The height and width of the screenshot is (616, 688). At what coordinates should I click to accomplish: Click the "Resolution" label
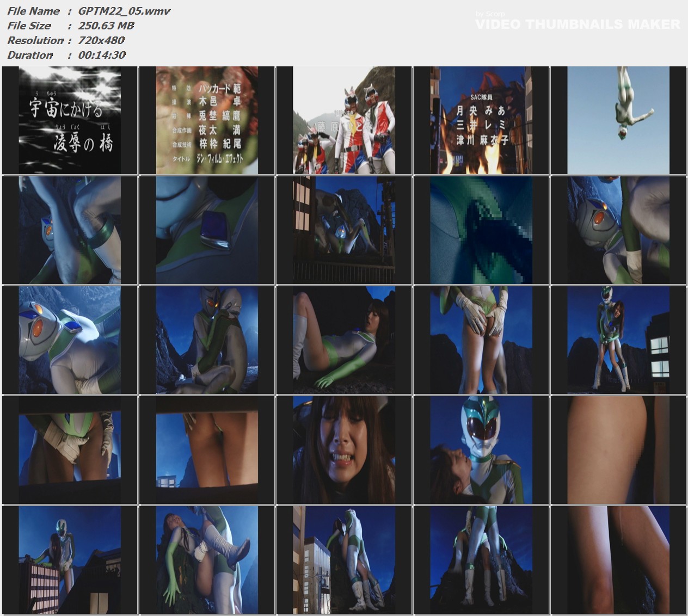[35, 40]
